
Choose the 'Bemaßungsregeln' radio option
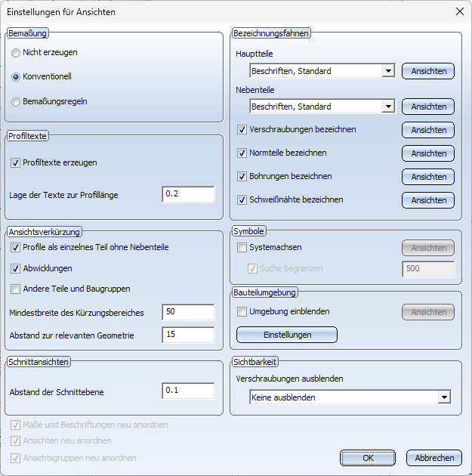click(x=16, y=101)
